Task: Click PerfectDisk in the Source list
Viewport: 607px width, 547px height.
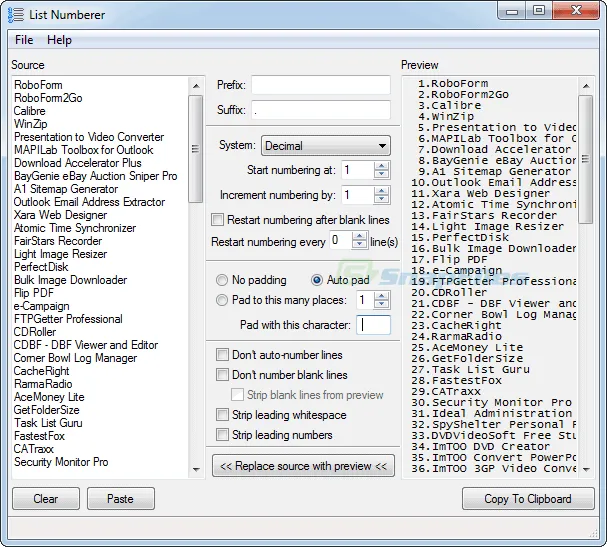Action: [41, 267]
